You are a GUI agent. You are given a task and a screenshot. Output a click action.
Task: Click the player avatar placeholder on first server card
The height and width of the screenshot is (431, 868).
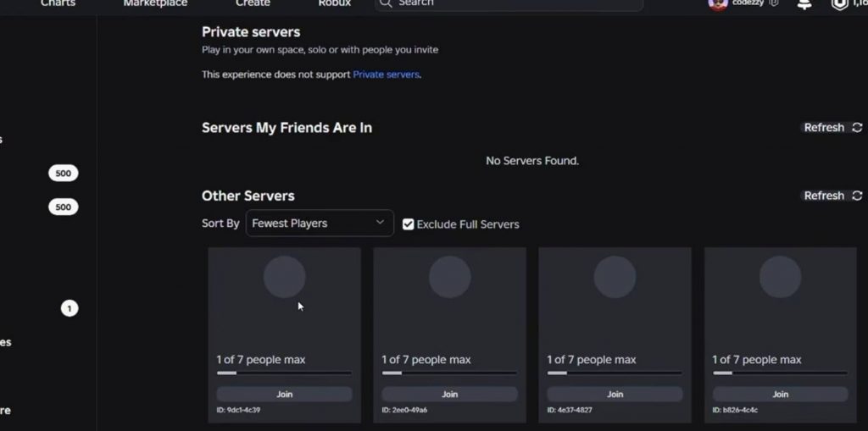pos(285,277)
